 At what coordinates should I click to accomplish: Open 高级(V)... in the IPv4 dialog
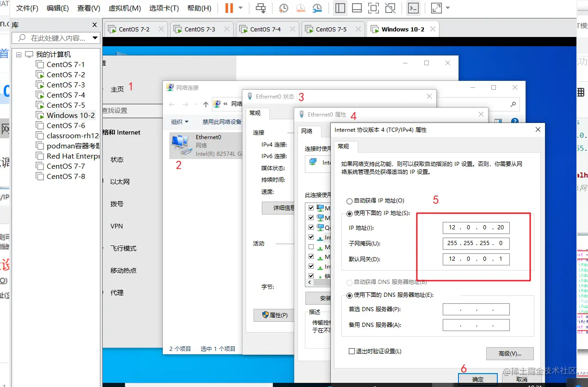[510, 354]
